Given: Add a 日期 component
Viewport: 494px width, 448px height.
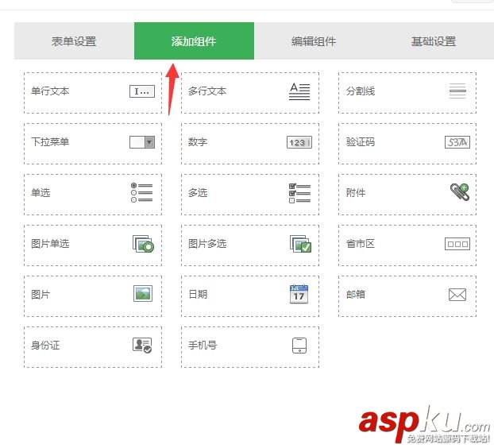Looking at the screenshot, I should pos(250,296).
